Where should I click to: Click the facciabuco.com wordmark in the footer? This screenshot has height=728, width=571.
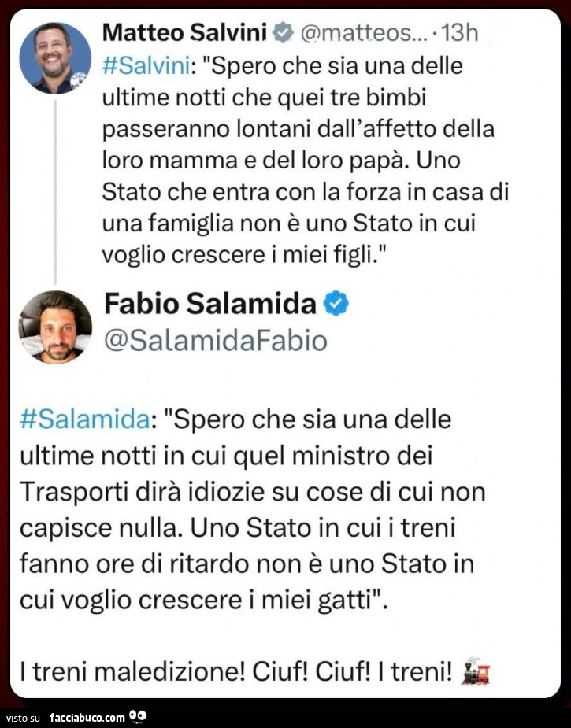point(87,717)
